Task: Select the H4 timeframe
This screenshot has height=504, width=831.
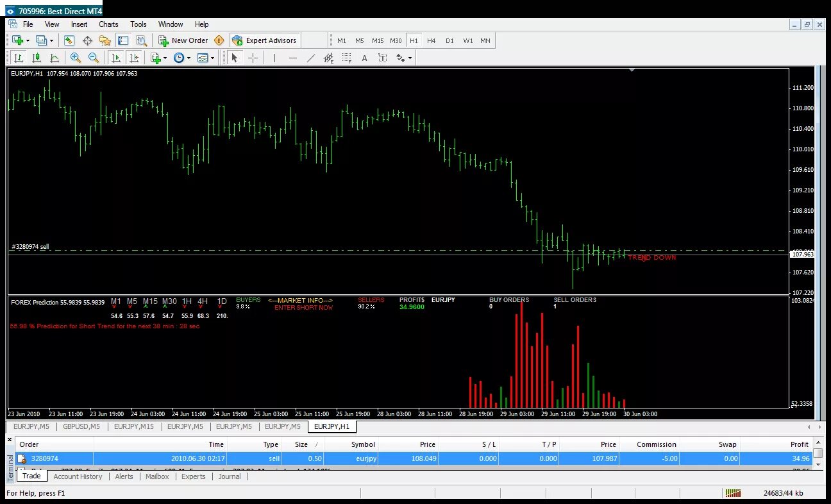Action: point(432,40)
